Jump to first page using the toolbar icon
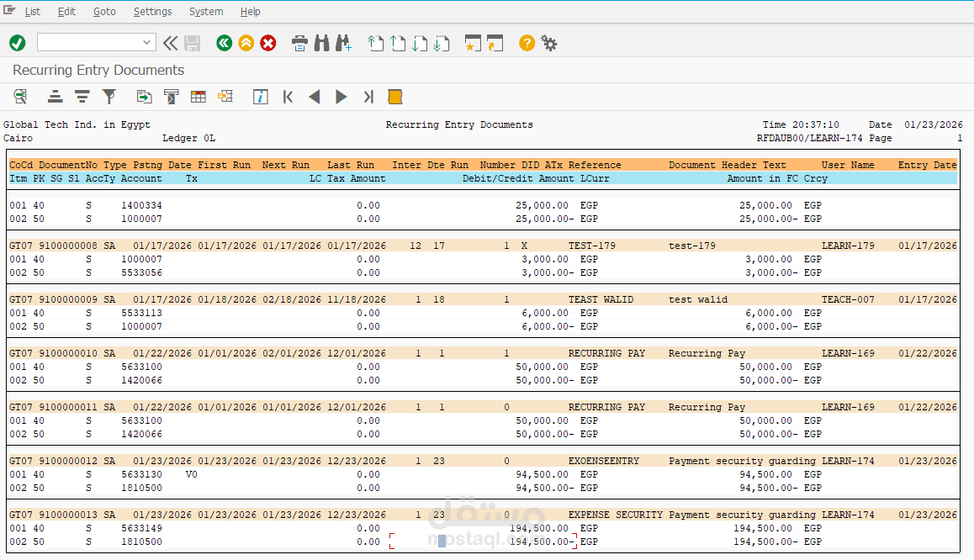This screenshot has height=560, width=974. 288,97
